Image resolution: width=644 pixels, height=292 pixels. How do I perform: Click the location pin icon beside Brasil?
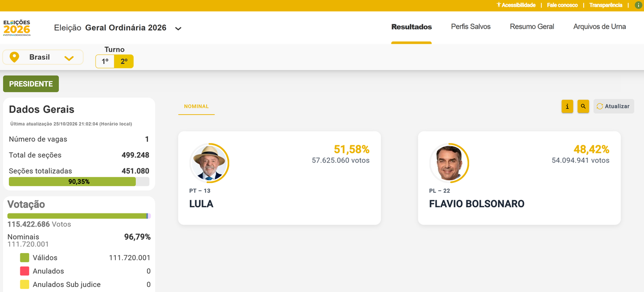14,57
